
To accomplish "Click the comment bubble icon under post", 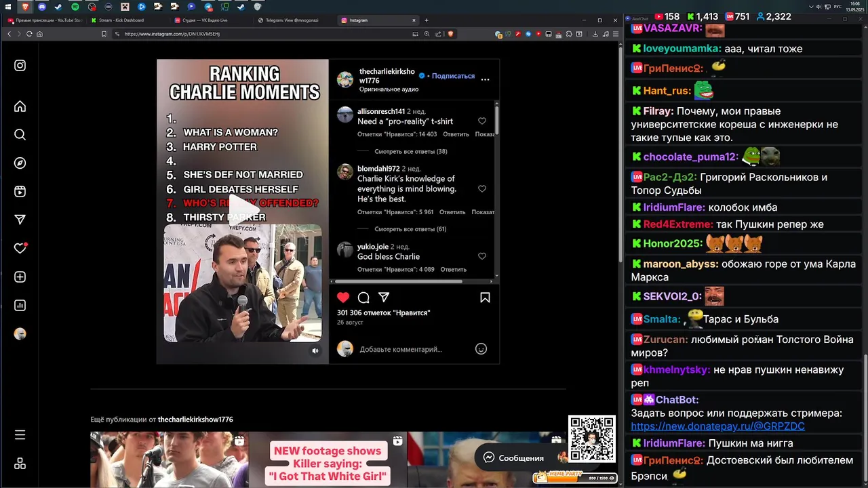I will (x=363, y=298).
